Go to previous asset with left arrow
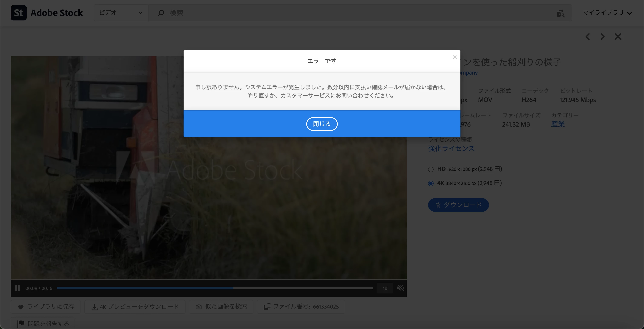This screenshot has height=329, width=644. point(588,37)
